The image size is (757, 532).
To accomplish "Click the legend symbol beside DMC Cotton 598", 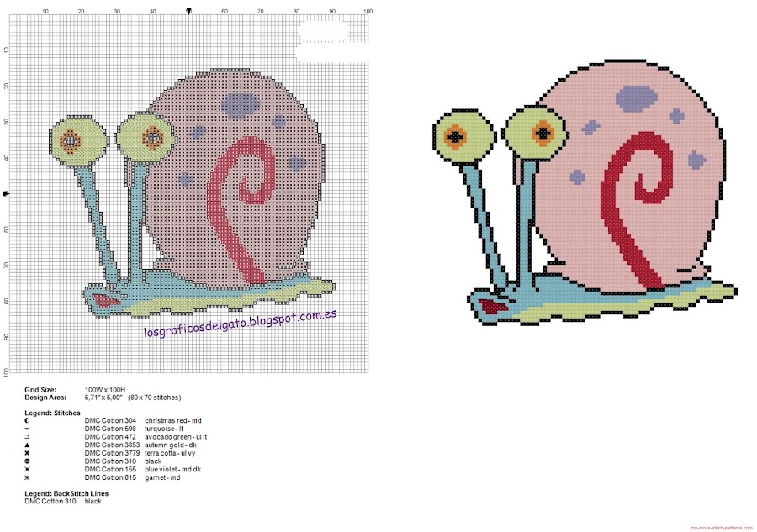I will pos(27,429).
